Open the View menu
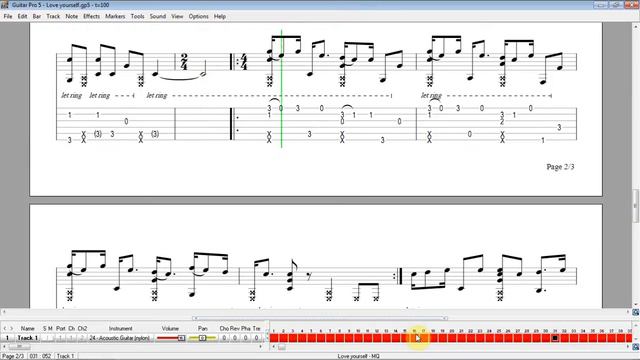Image resolution: width=640 pixels, height=360 pixels. click(177, 16)
